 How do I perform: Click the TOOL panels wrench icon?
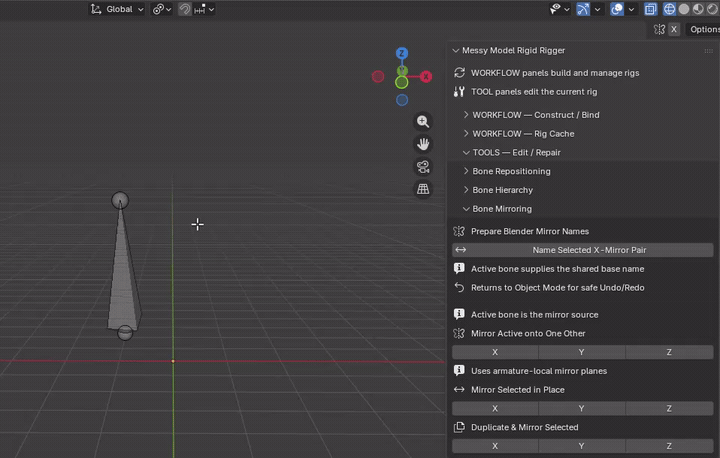point(459,91)
